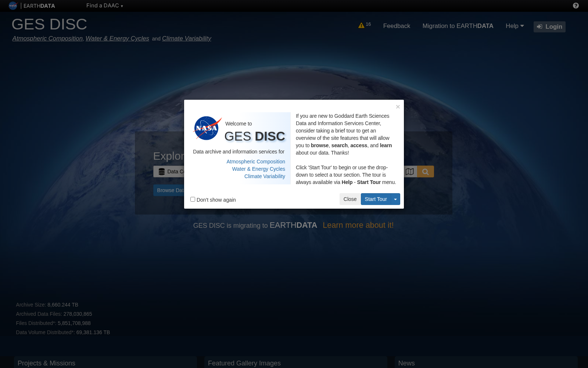Open Atmospheric Composition link in dialog
The height and width of the screenshot is (368, 588).
click(256, 162)
